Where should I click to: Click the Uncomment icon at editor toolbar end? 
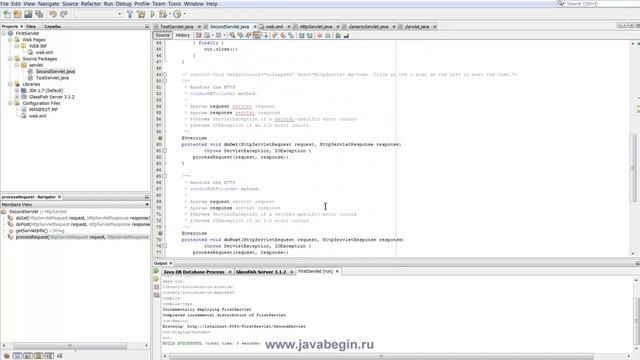(x=346, y=36)
